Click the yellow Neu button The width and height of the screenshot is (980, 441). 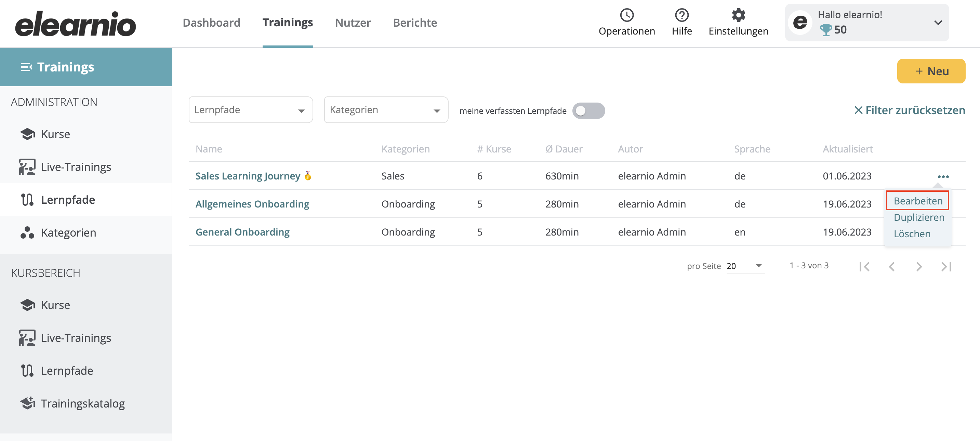[931, 71]
